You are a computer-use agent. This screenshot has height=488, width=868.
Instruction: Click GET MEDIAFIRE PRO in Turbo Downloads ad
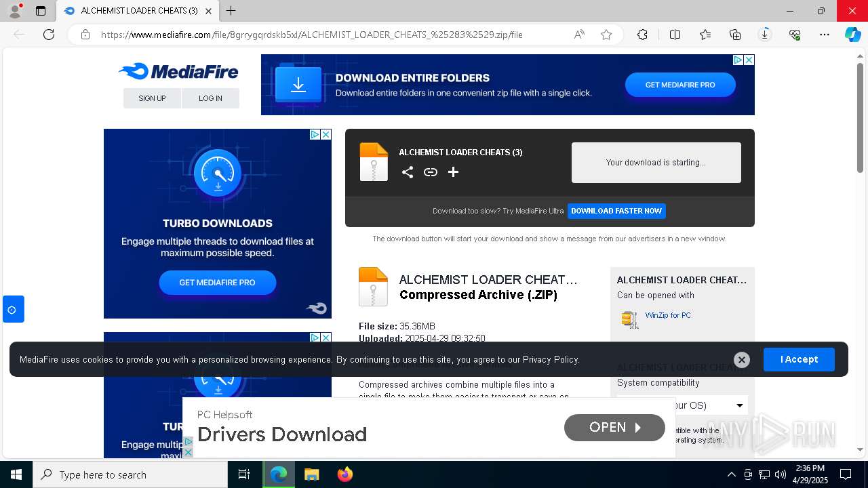point(217,283)
